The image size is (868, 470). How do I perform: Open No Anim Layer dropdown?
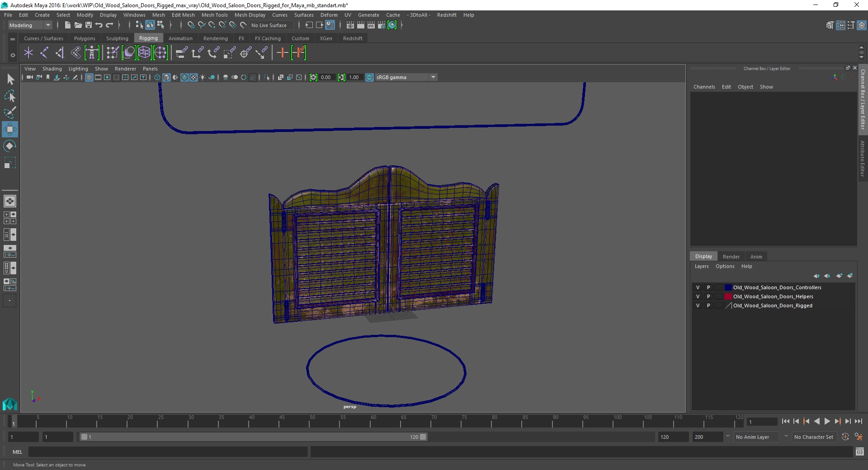tap(757, 437)
